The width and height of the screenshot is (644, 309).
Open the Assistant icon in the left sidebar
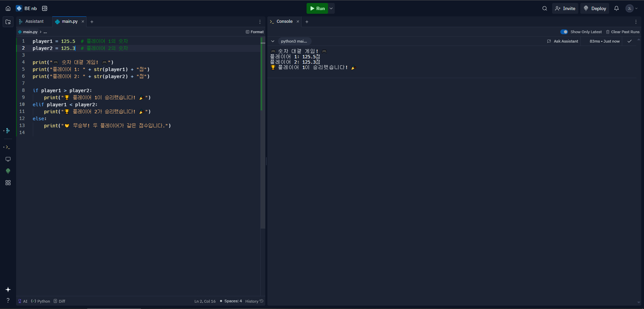pyautogui.click(x=8, y=131)
